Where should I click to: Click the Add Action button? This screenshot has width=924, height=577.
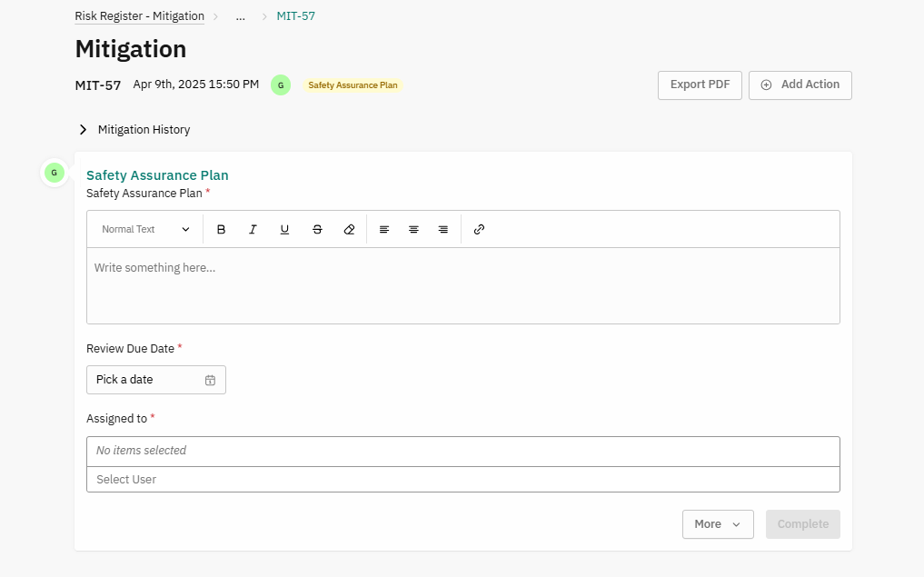click(800, 85)
